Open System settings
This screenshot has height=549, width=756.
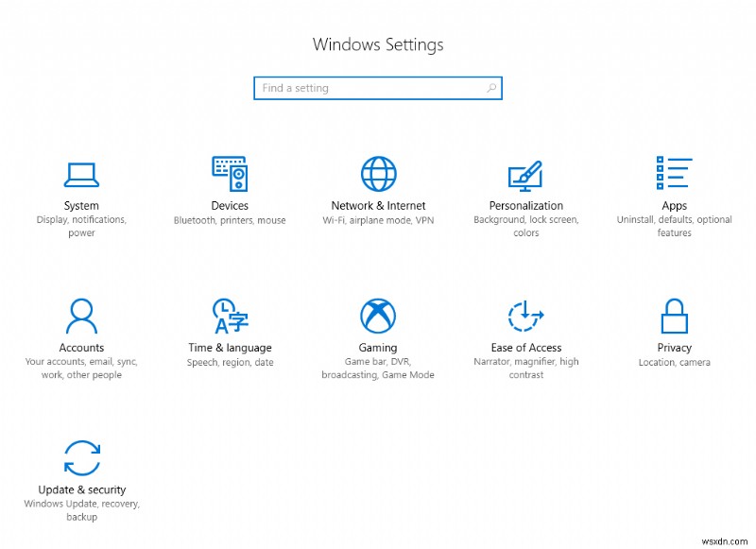click(81, 174)
